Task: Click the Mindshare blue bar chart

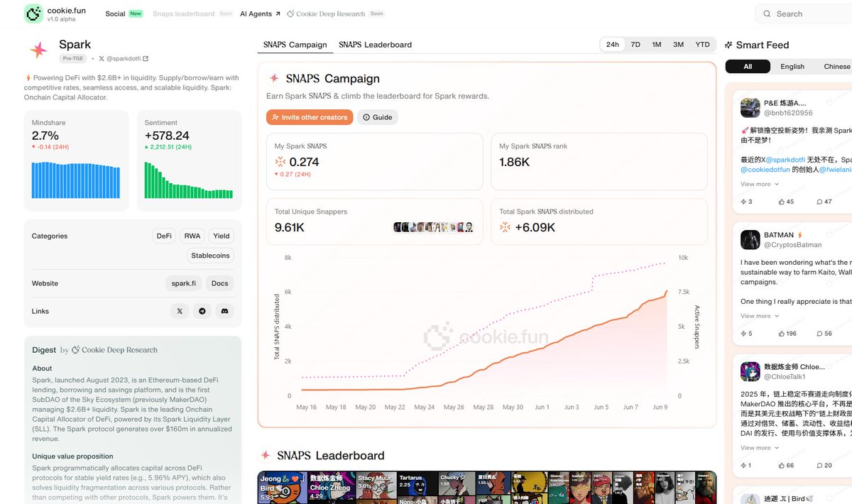Action: (77, 180)
